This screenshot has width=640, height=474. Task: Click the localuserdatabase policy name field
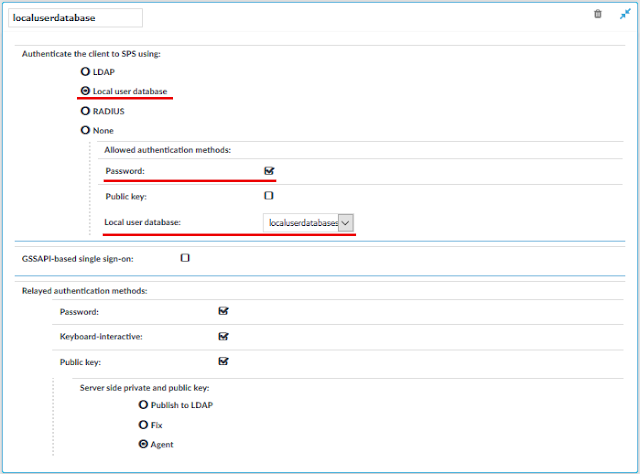click(76, 18)
